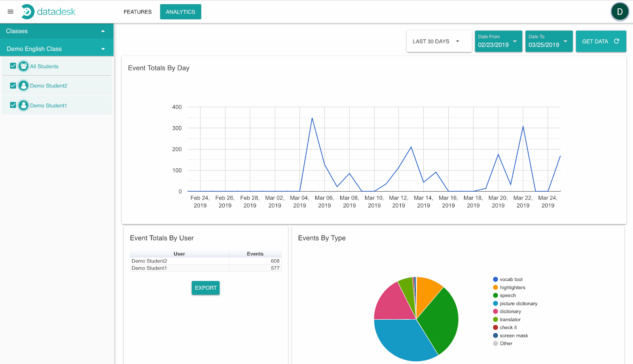Click the All Students group icon

(x=24, y=66)
